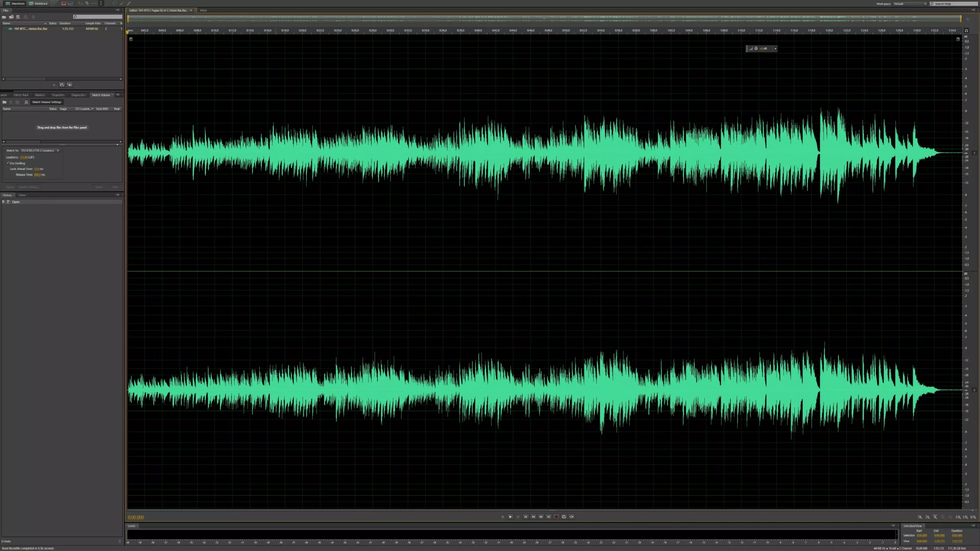Select the 104 WTC minor.flac file entry
The height and width of the screenshot is (551, 980).
[31, 29]
